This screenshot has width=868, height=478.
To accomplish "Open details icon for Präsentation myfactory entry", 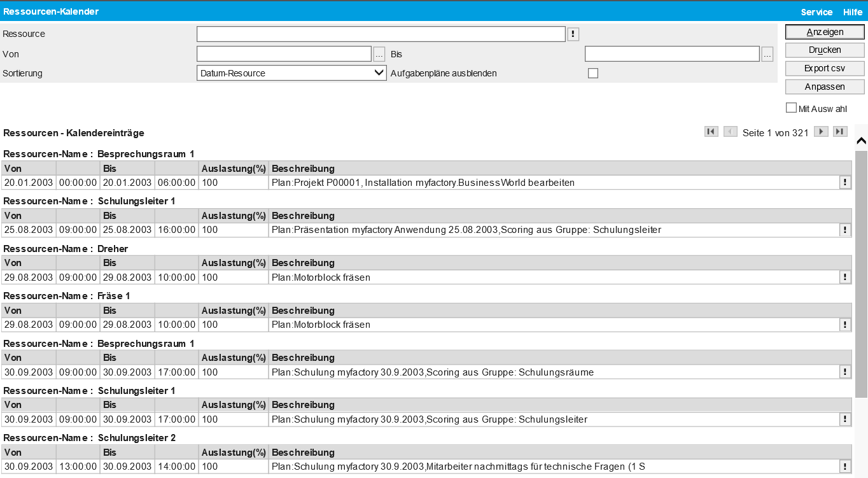I will pyautogui.click(x=845, y=230).
